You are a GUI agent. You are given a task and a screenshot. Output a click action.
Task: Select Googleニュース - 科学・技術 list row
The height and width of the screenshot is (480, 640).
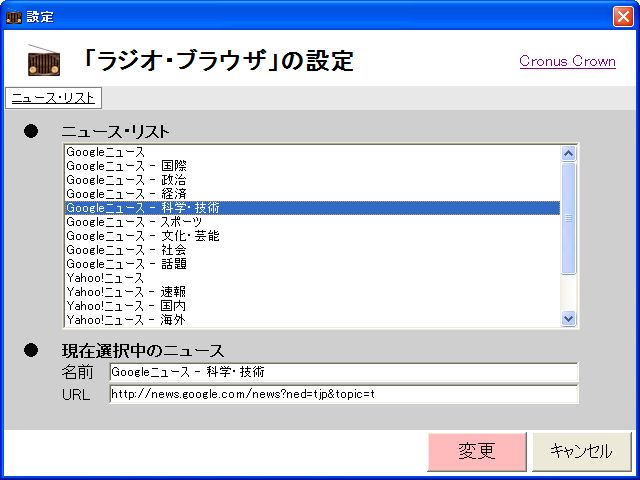coord(312,208)
